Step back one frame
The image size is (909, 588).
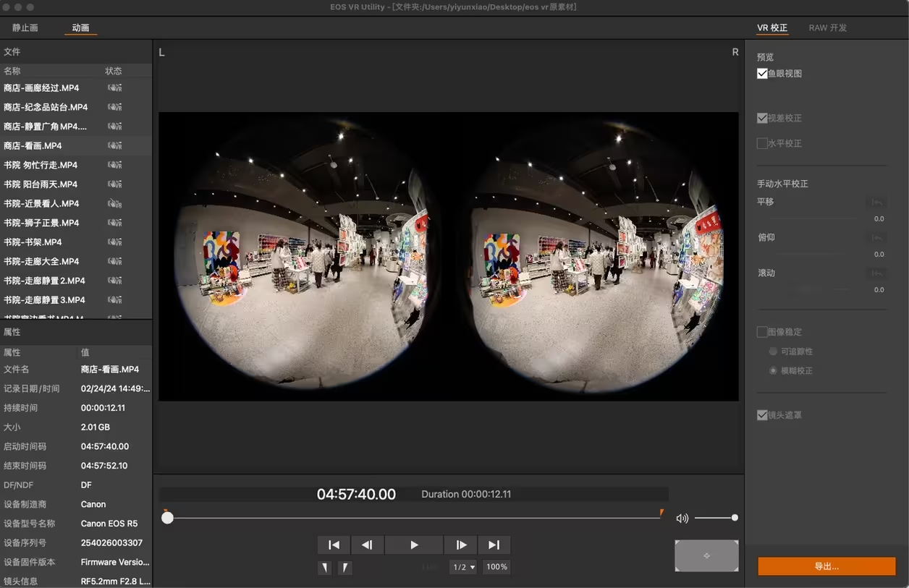(367, 545)
